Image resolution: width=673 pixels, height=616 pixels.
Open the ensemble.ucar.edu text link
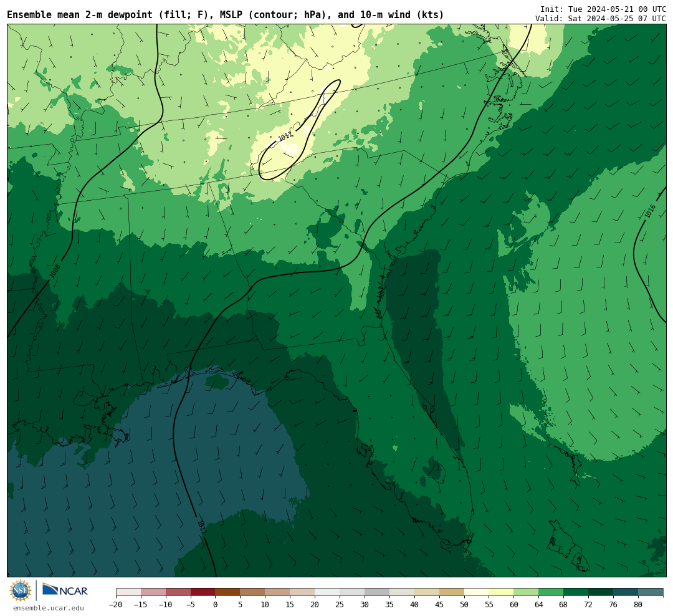(x=49, y=608)
